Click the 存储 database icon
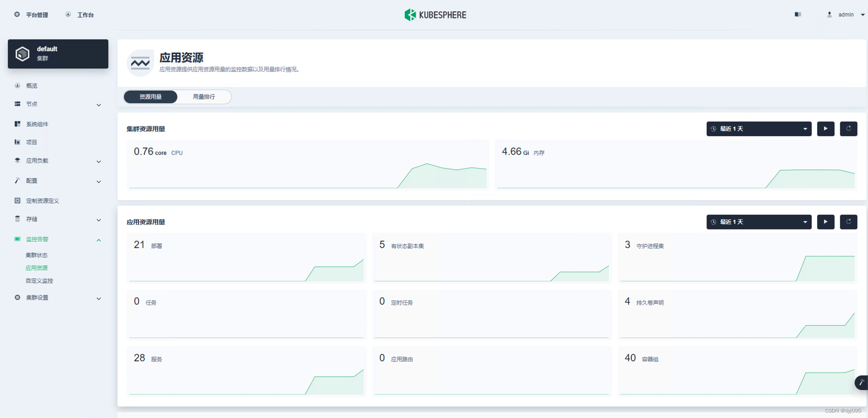Screen dimensions: 868x418 tap(17, 219)
